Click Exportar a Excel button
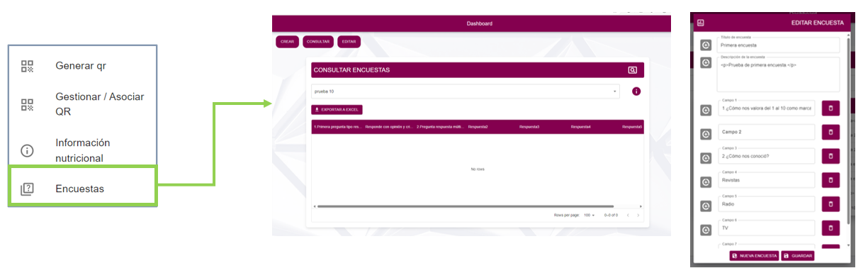Viewport: 868px width, 273px height. pyautogui.click(x=337, y=110)
